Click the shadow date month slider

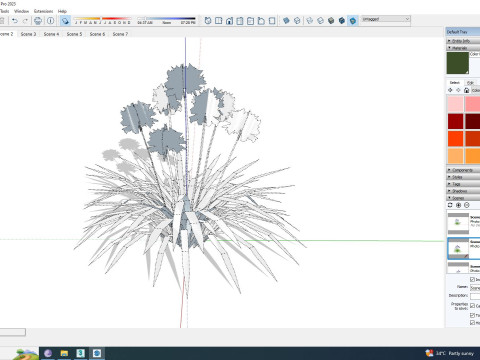pyautogui.click(x=102, y=20)
